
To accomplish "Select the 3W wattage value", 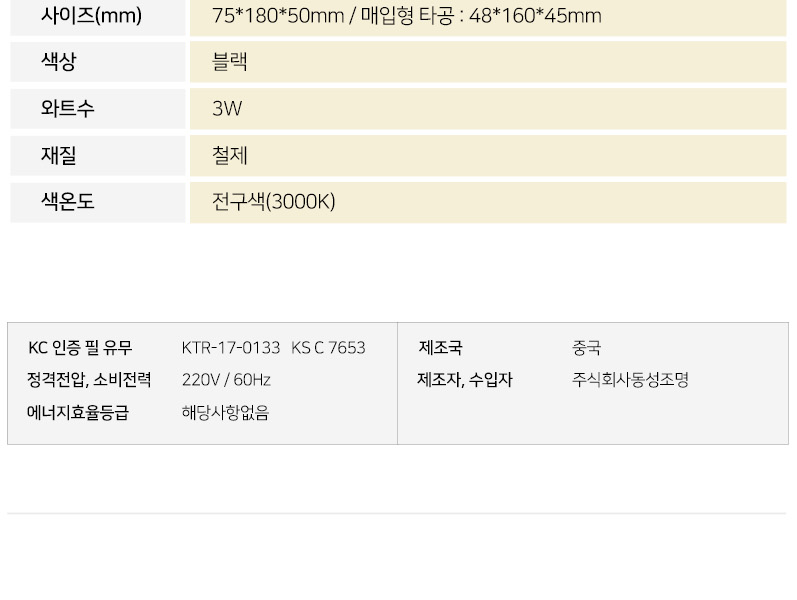I will [227, 109].
